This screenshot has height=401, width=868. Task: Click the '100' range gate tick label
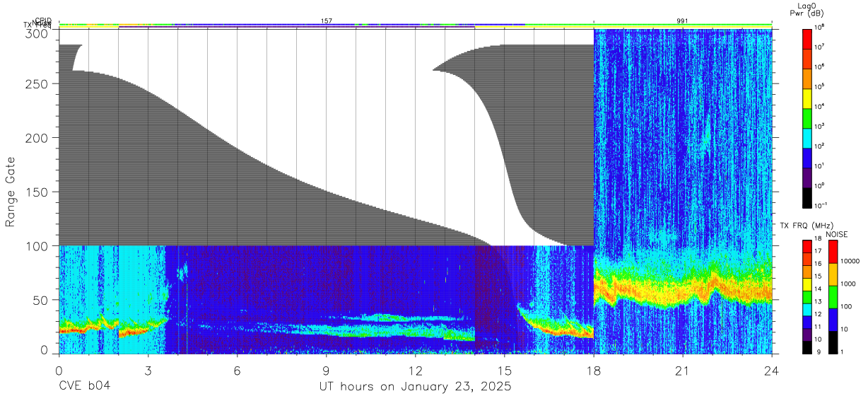38,245
